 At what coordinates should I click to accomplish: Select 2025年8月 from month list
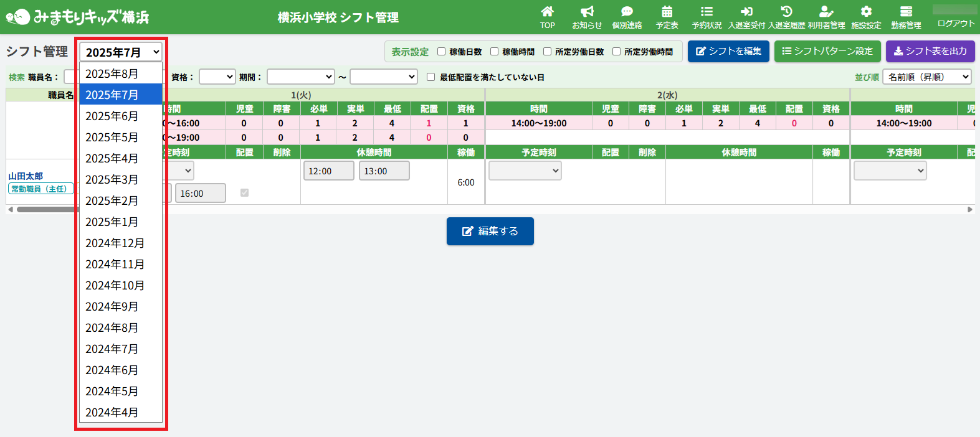pyautogui.click(x=112, y=74)
